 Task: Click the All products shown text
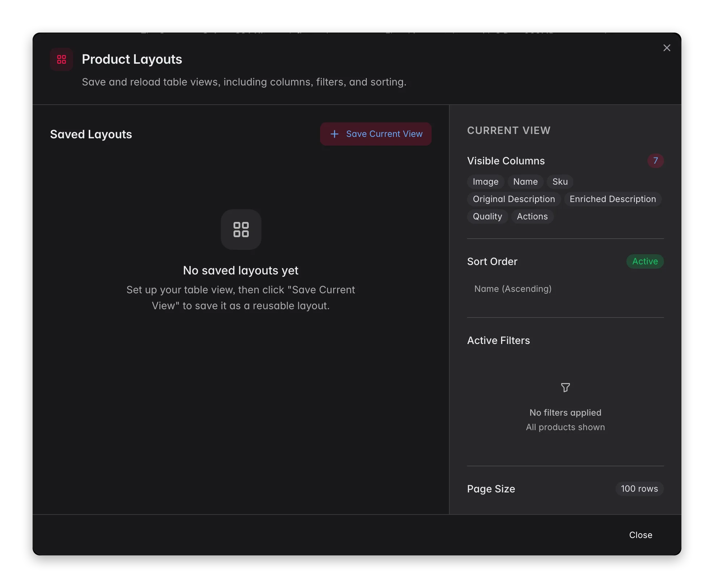click(565, 427)
